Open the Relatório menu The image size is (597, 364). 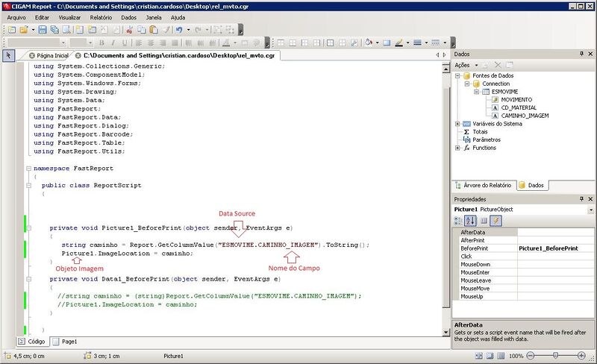tap(101, 17)
